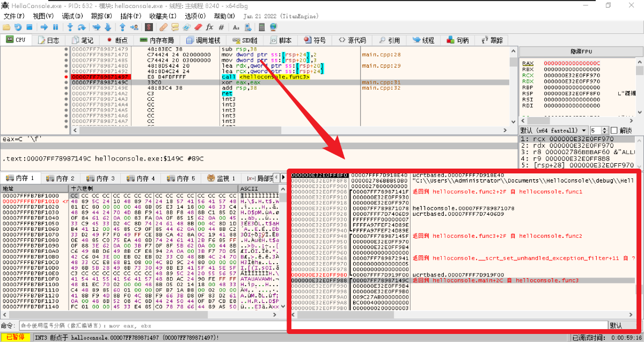The width and height of the screenshot is (644, 342).
Task: Click the intermodular calls icon
Action: tap(248, 27)
